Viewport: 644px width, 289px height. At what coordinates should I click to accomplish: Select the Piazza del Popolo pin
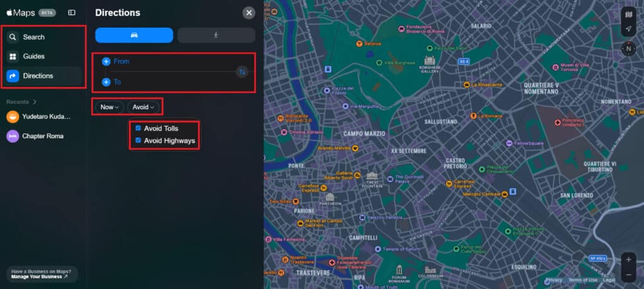327,90
